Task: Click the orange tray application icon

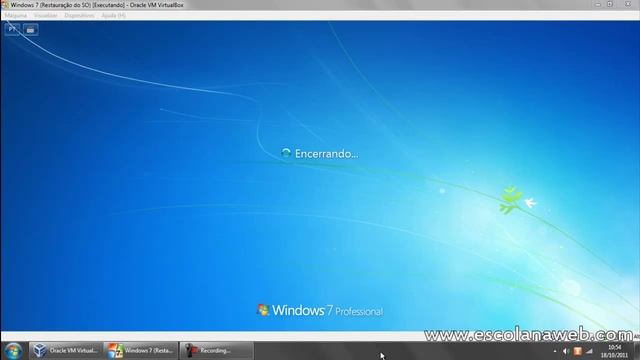Action: [x=578, y=351]
